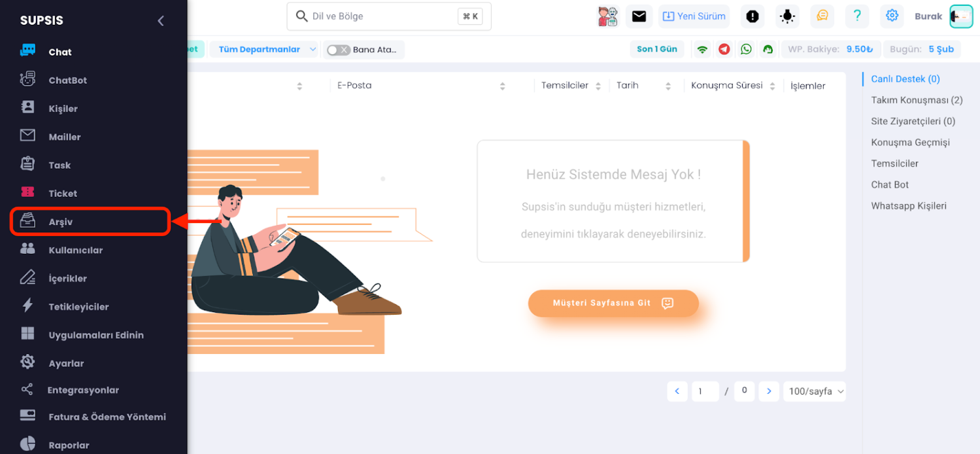The height and width of the screenshot is (454, 980).
Task: Open the orange chat bubbles icon
Action: (822, 16)
